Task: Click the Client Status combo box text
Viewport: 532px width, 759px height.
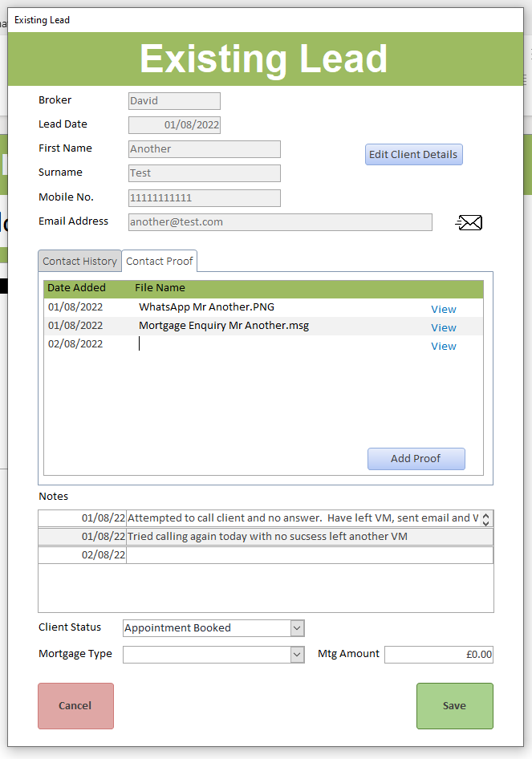Action: [207, 628]
